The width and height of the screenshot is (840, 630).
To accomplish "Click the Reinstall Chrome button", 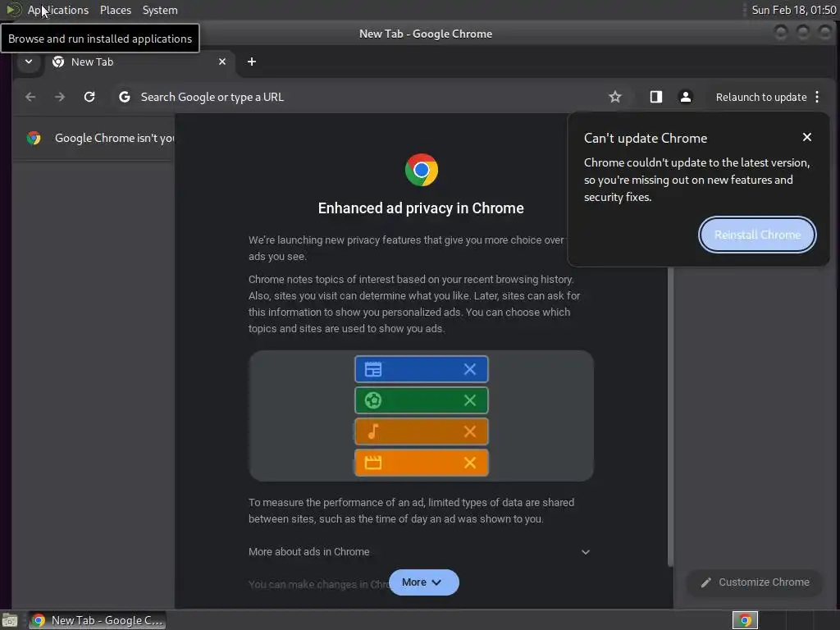I will 757,235.
